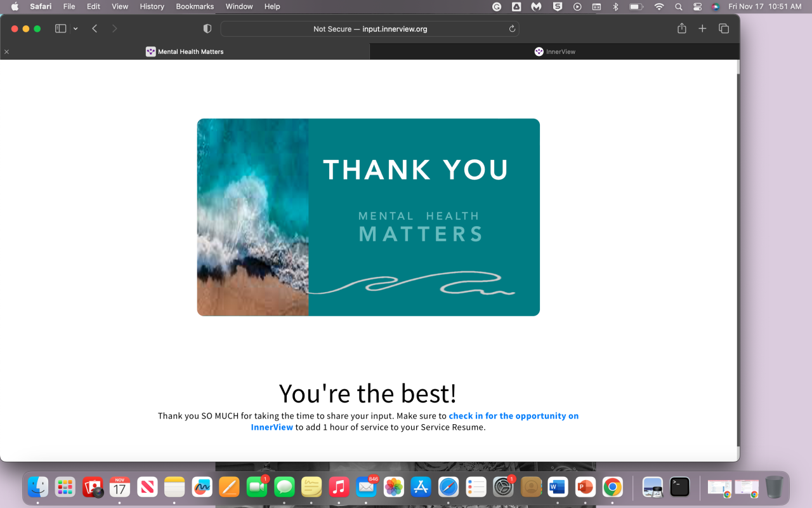Open the Apple menu
The width and height of the screenshot is (812, 508).
pos(15,6)
